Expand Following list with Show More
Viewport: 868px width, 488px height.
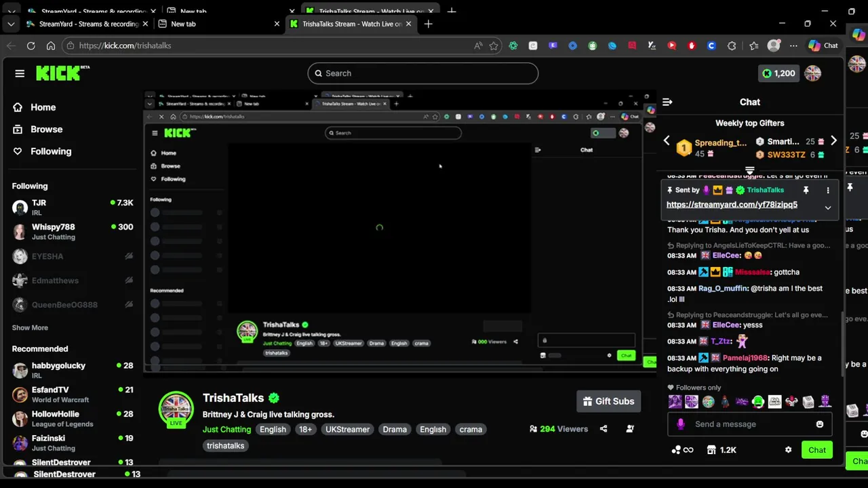[30, 327]
